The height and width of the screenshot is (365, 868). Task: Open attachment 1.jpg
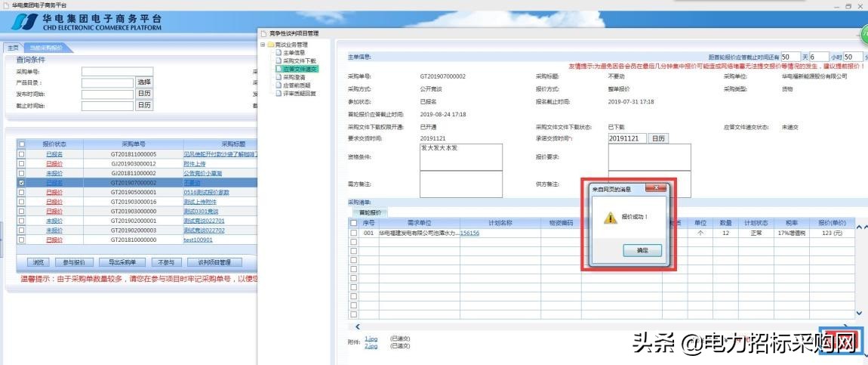point(371,339)
